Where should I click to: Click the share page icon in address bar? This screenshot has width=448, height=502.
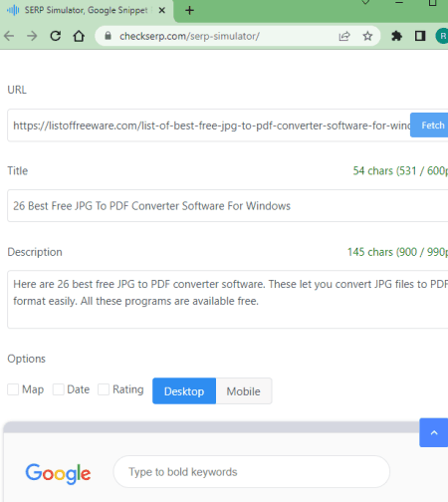(x=344, y=36)
